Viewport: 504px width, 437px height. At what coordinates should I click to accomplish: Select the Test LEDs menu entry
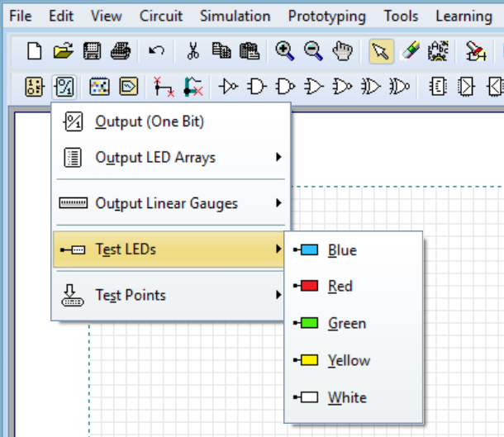[169, 249]
